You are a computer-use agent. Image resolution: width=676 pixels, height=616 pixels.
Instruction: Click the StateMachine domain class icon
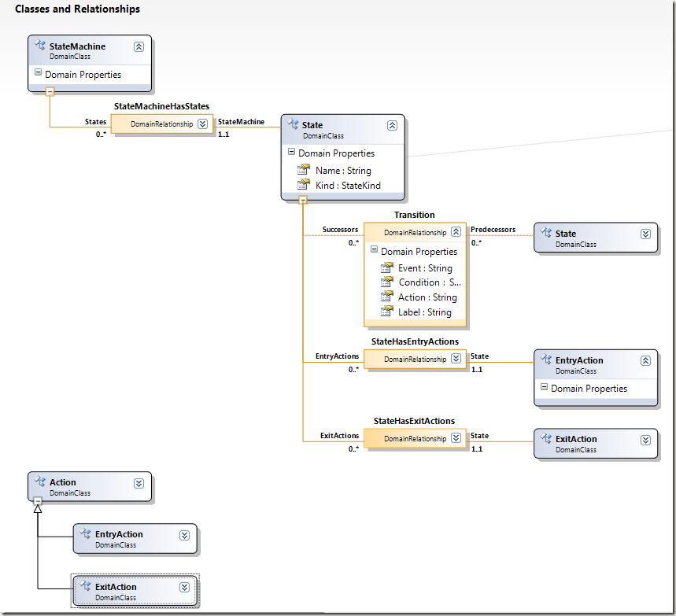[40, 44]
